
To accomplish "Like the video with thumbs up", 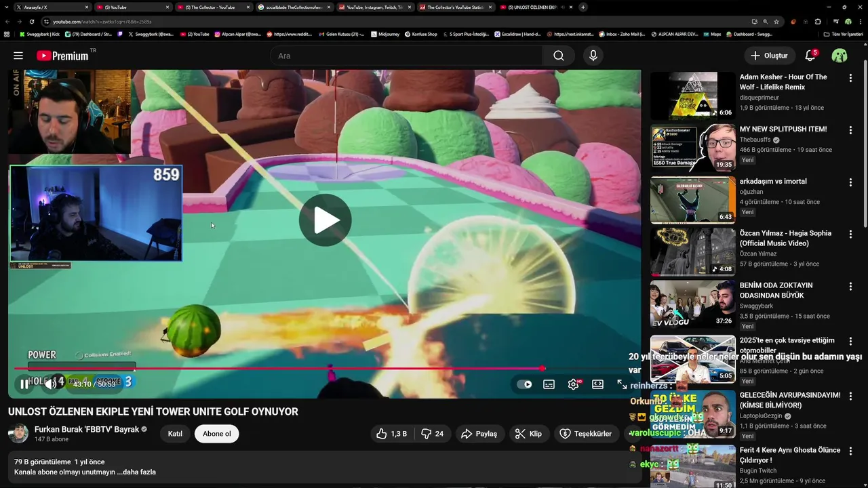I will click(391, 434).
